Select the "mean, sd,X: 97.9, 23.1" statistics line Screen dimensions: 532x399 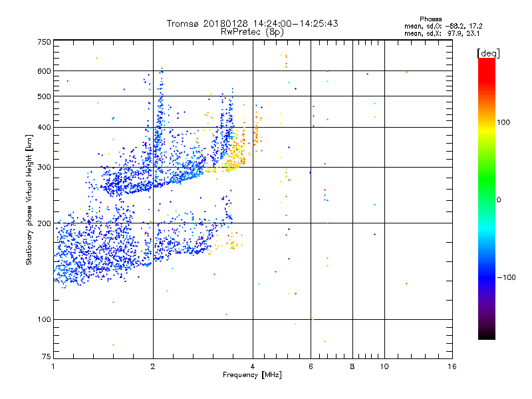pos(442,33)
